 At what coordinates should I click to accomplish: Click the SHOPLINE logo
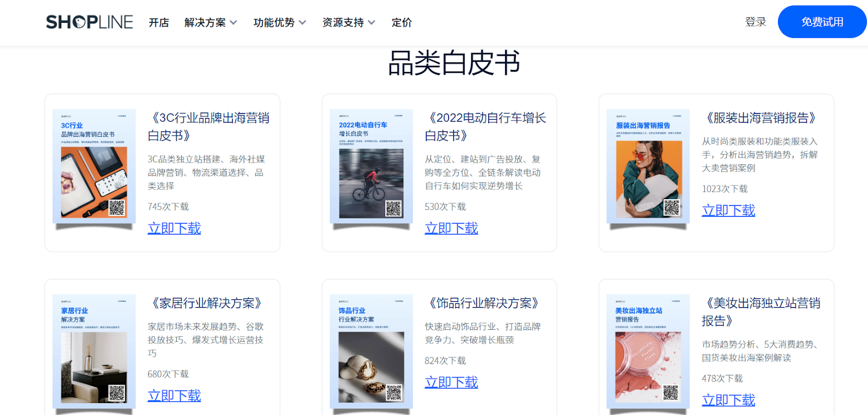(x=90, y=22)
